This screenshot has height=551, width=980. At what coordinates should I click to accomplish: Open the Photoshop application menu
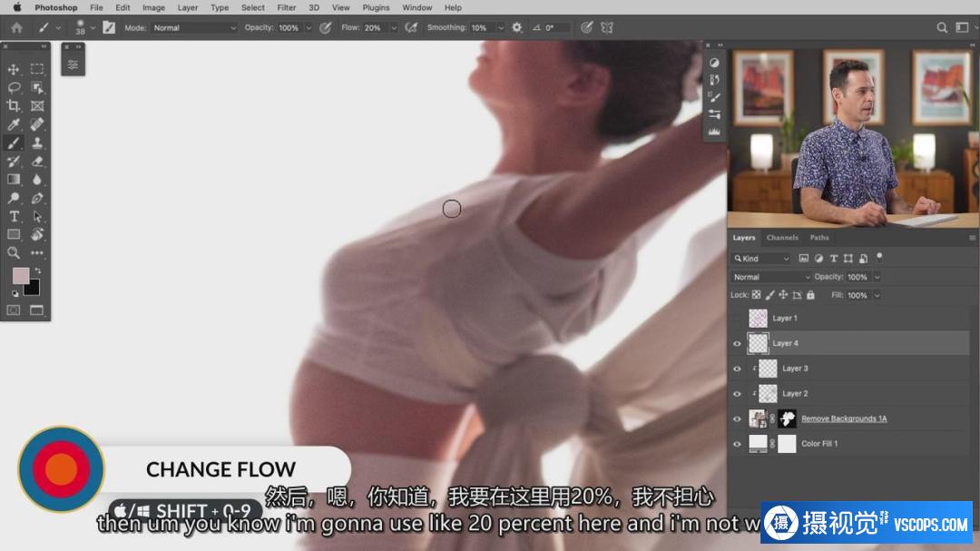click(55, 7)
